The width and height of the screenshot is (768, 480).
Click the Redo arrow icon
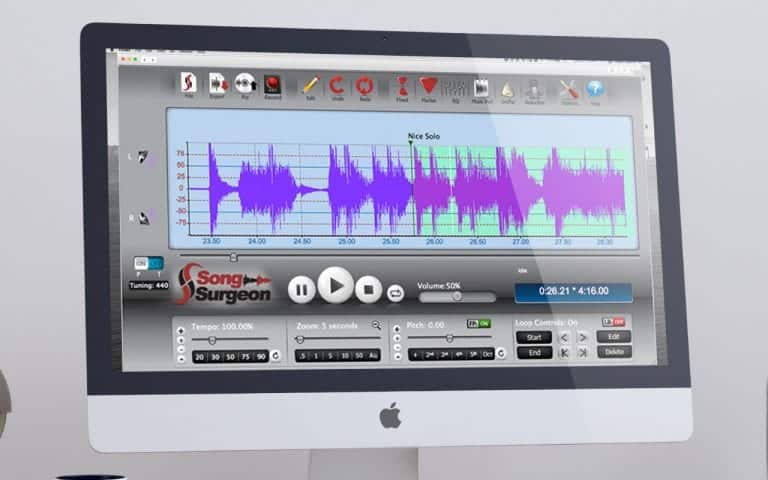click(x=364, y=87)
